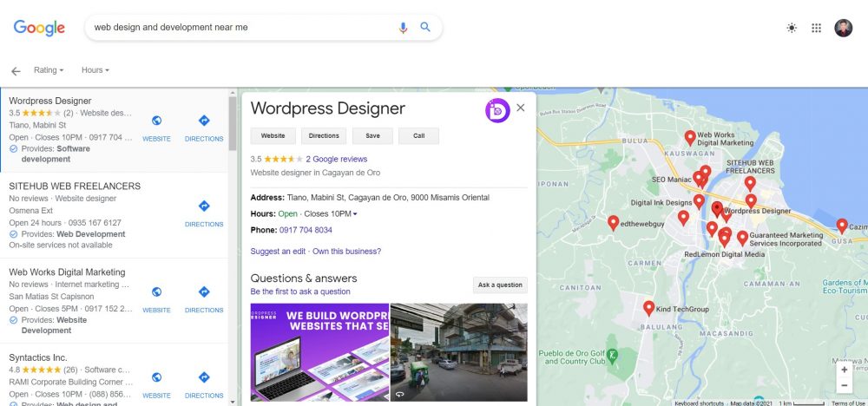Click the blue search magnifier icon

pos(425,27)
